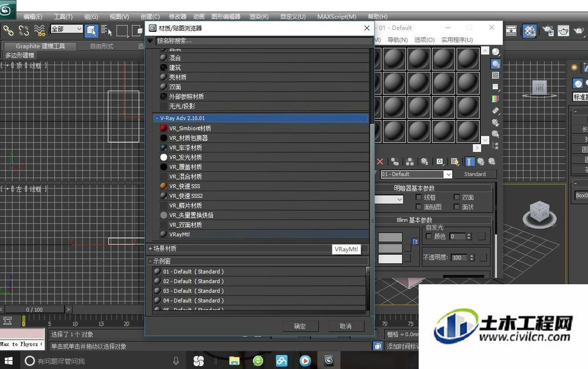Click the diffuse color swatch
Image resolution: width=588 pixels, height=369 pixels.
tap(390, 248)
